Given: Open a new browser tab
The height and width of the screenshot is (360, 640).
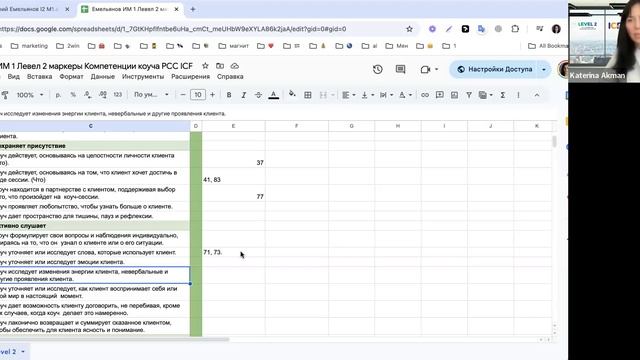Looking at the screenshot, I should (193, 9).
